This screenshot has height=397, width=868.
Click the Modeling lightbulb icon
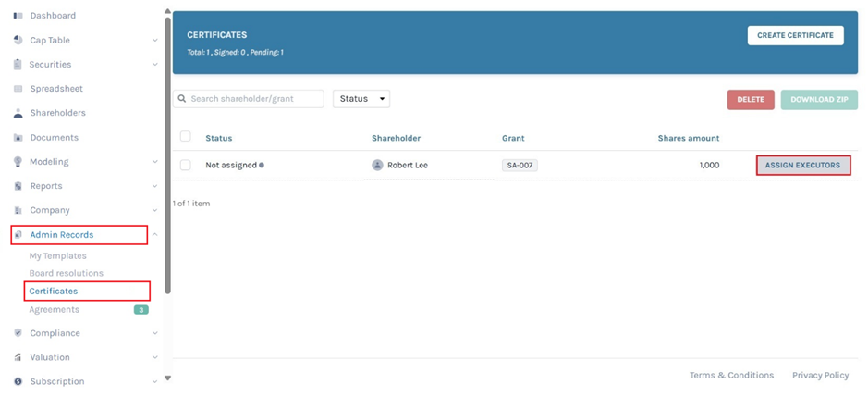tap(18, 162)
